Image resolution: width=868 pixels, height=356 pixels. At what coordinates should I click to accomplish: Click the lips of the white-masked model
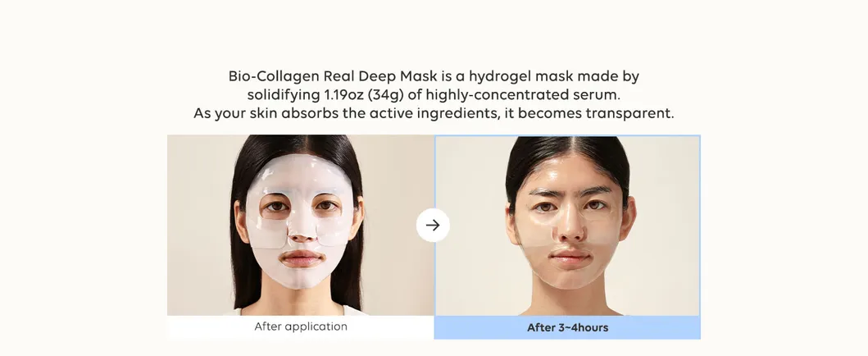tap(301, 258)
